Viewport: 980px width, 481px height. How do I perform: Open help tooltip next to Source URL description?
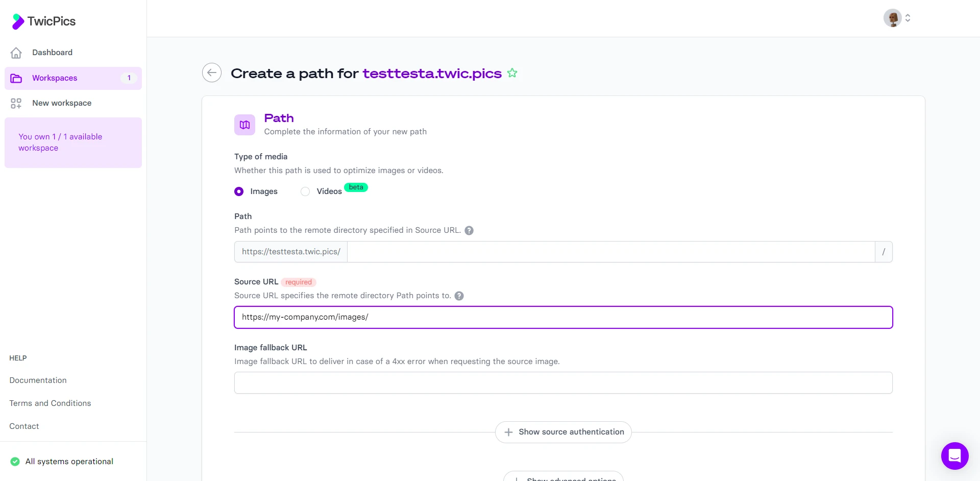tap(459, 296)
